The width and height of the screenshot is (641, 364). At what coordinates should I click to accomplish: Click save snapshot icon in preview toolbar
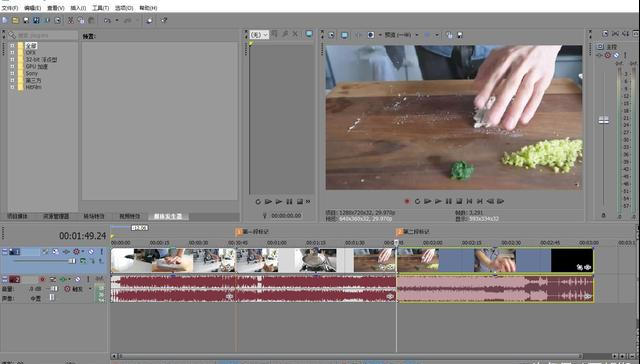click(x=460, y=35)
